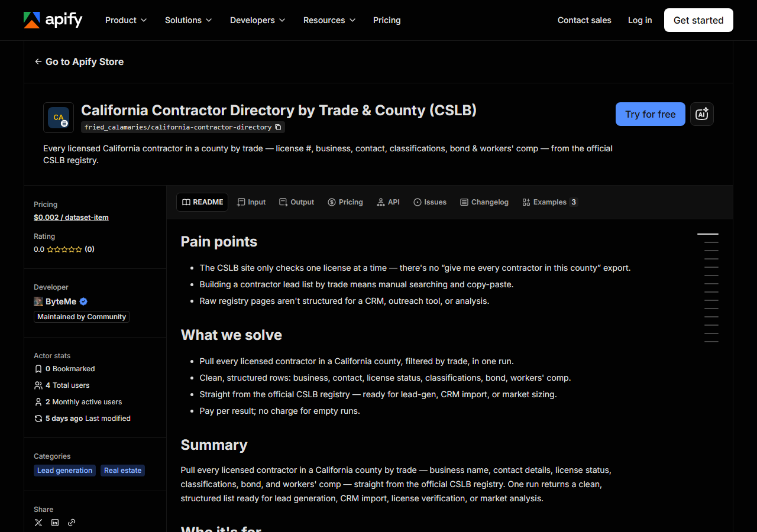757x532 pixels.
Task: Click the Apify logo
Action: pos(53,20)
